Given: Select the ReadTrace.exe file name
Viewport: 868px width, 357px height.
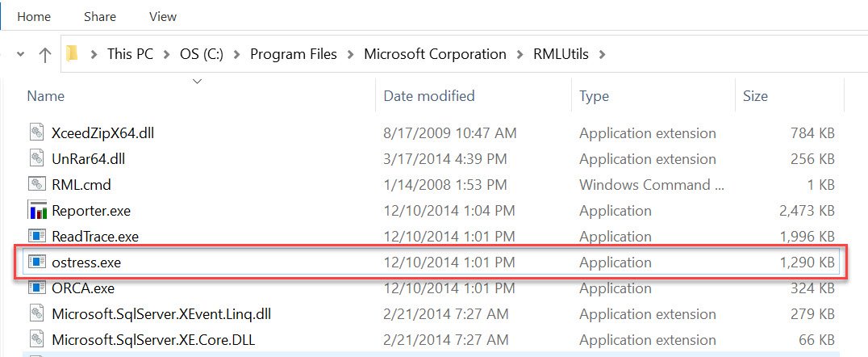Looking at the screenshot, I should (95, 237).
